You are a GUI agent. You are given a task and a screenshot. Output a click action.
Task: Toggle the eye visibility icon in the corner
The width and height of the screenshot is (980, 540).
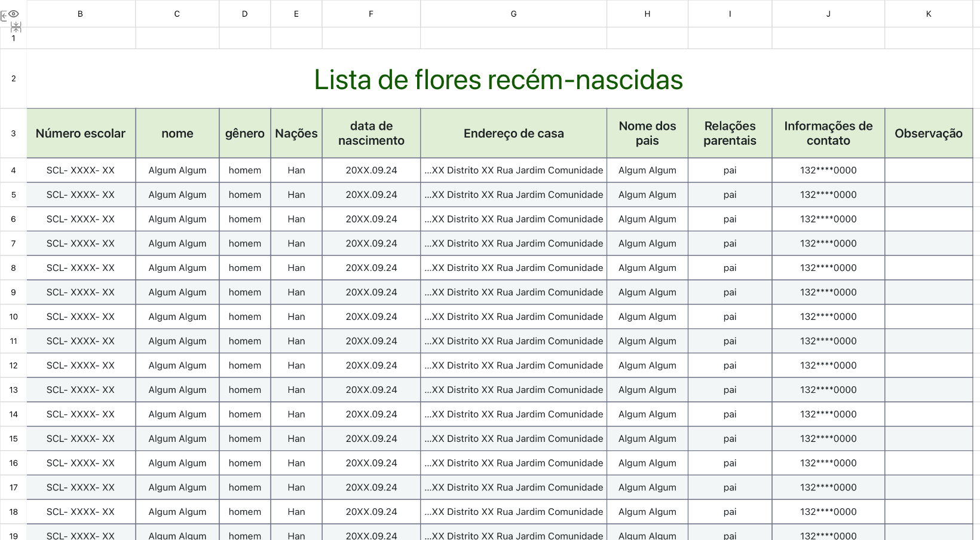pos(14,14)
